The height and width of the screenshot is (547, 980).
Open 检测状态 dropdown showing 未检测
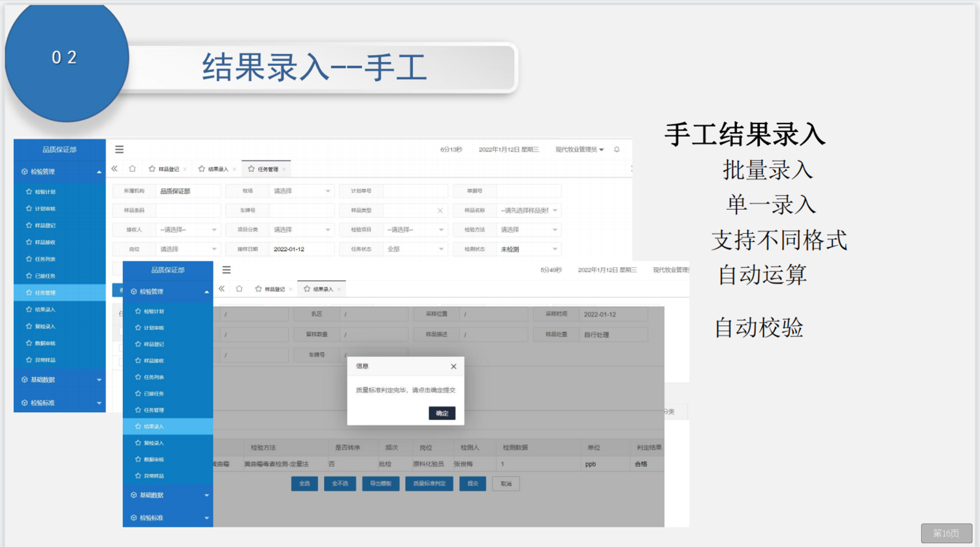coord(529,249)
